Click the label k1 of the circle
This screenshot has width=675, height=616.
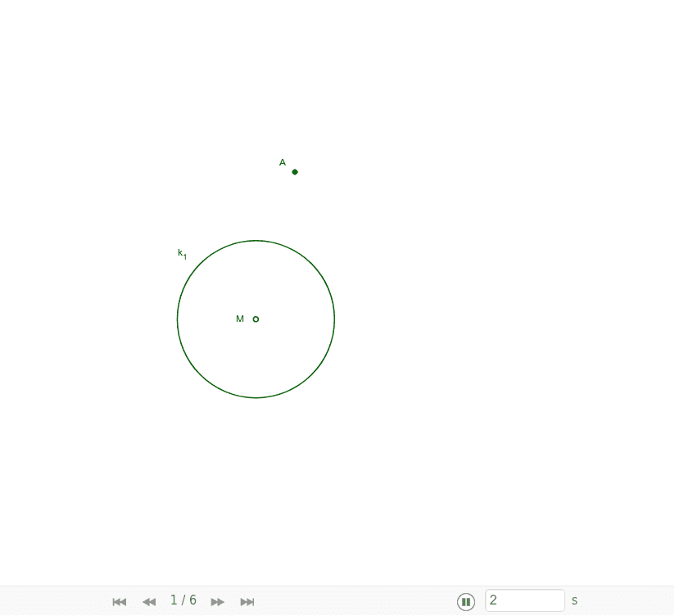tap(182, 254)
